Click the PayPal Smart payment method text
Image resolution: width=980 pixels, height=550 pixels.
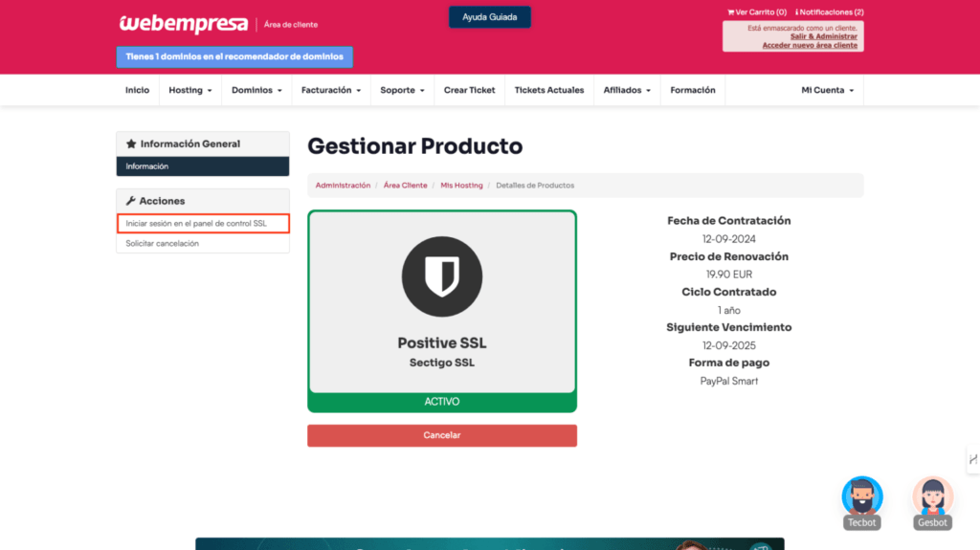tap(728, 382)
